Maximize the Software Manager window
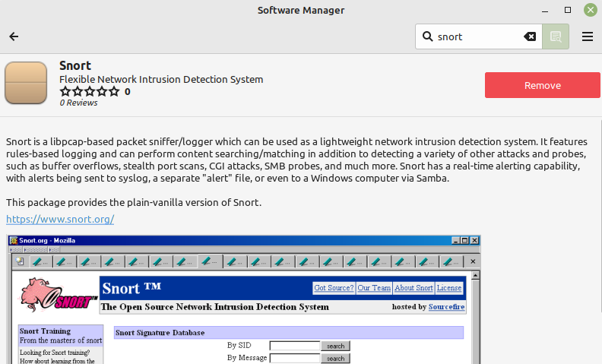 [x=568, y=10]
